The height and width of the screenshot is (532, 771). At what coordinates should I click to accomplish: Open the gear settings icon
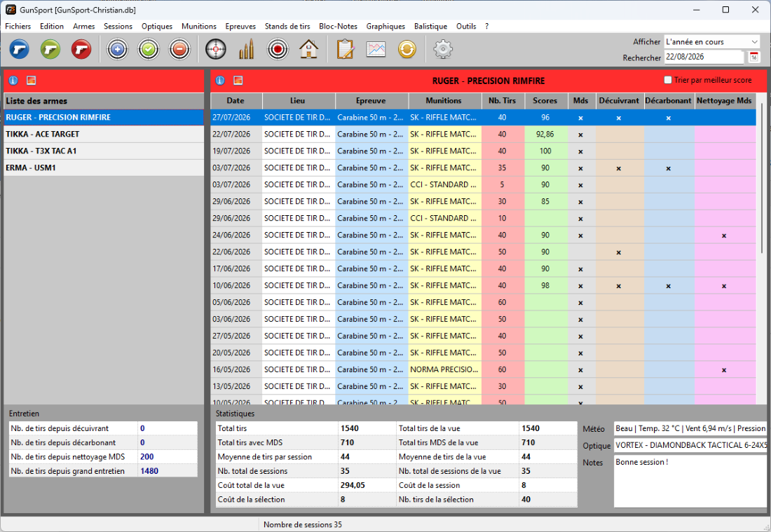[443, 49]
